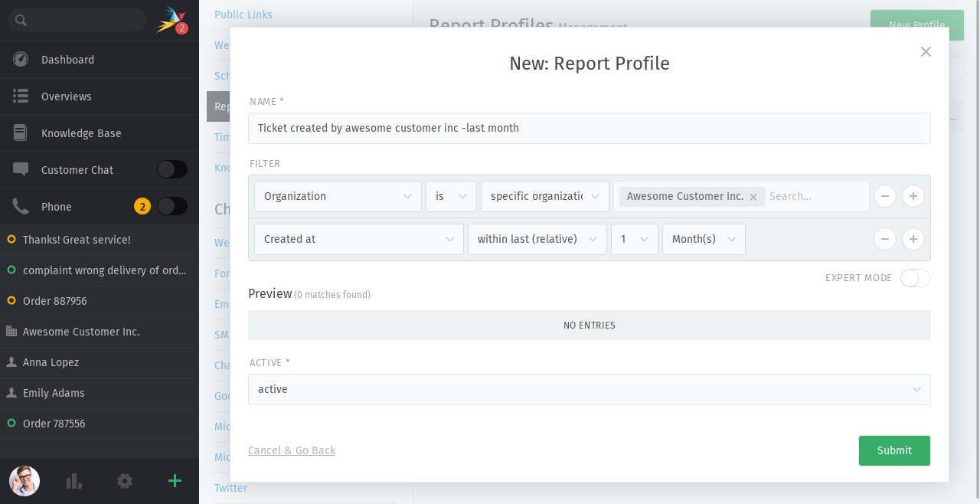Add filter row after Created at
This screenshot has height=504, width=980.
point(913,239)
